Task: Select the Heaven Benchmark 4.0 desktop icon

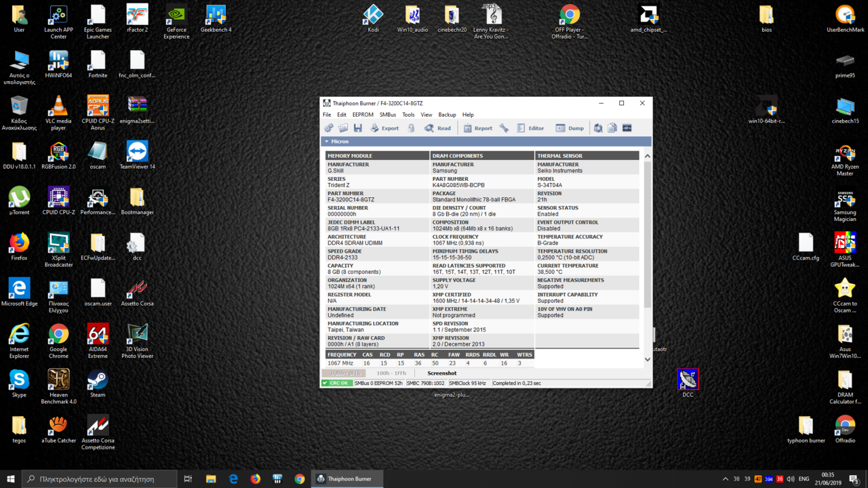Action: (58, 386)
